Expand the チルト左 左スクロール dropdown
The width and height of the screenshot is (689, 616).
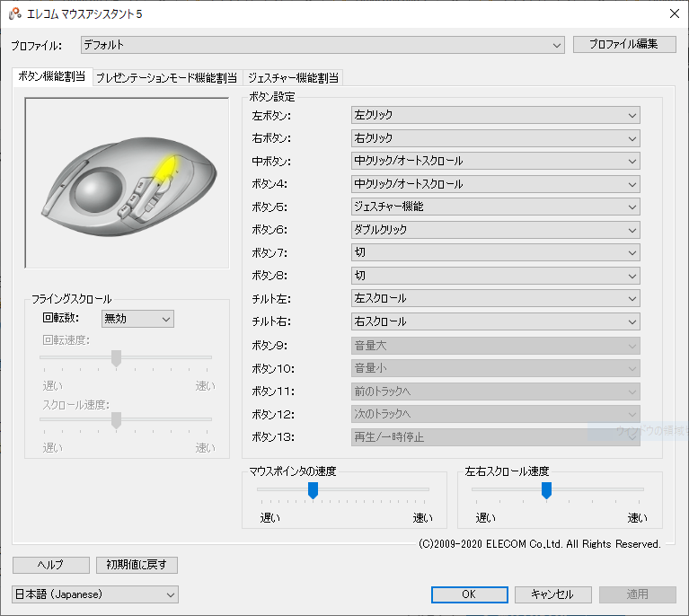495,299
